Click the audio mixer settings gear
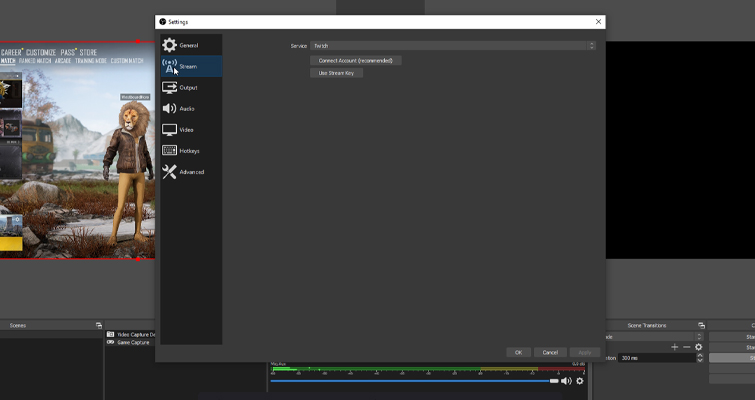Viewport: 755px width, 400px height. (580, 381)
